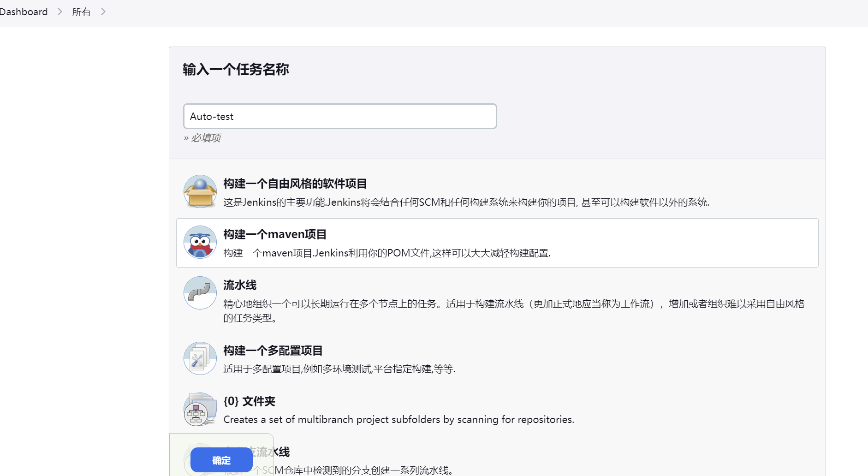The image size is (868, 476).
Task: Expand chevron after 所有 breadcrumb
Action: (x=103, y=12)
